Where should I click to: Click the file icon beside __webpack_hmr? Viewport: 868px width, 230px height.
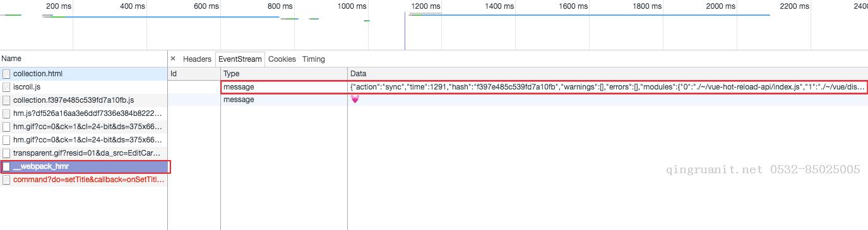6,166
